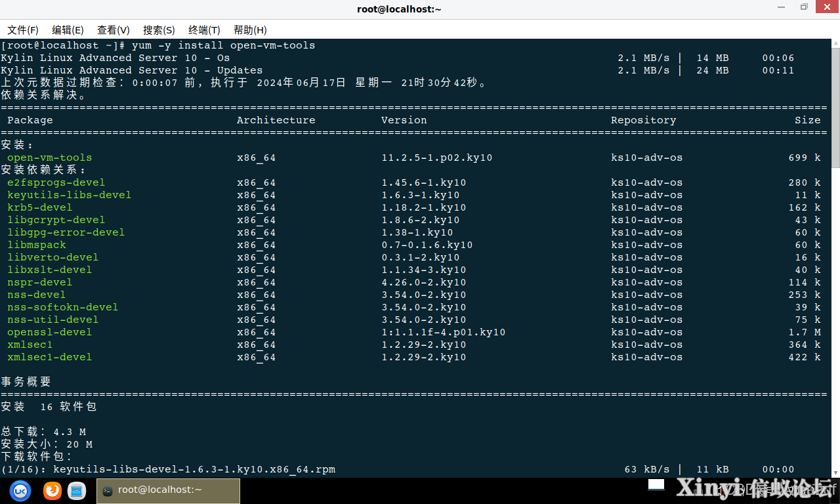Viewport: 840px width, 504px height.
Task: Open the 编辑(E) menu
Action: 68,30
